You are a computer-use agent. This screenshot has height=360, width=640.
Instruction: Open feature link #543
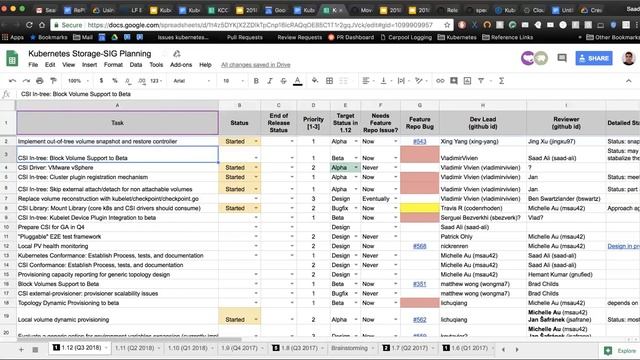[x=419, y=142]
